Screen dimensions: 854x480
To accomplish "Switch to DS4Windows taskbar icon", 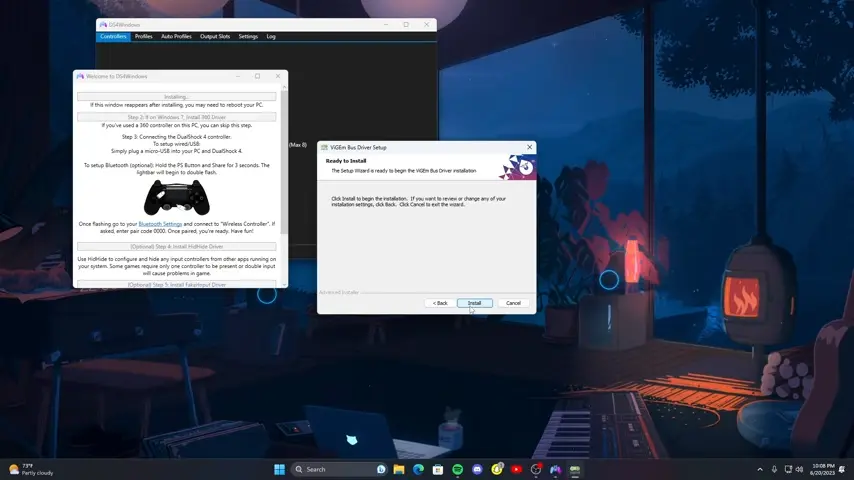I will (x=556, y=469).
